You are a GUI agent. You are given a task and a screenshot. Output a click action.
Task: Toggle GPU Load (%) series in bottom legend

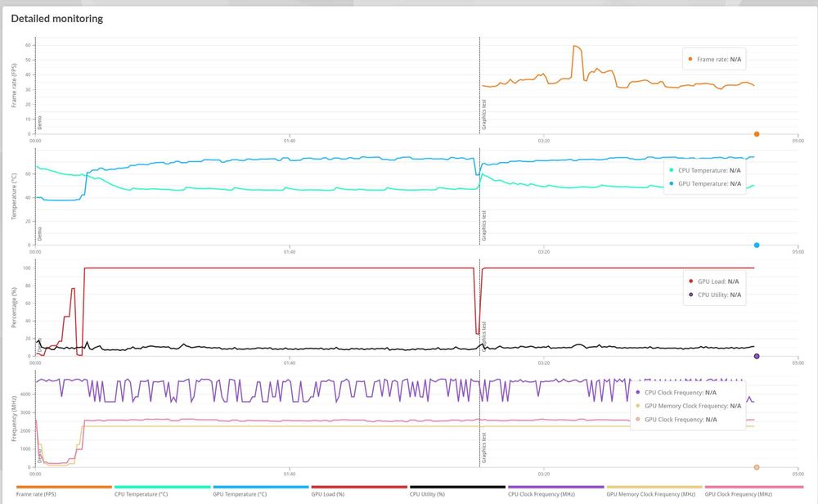[359, 491]
